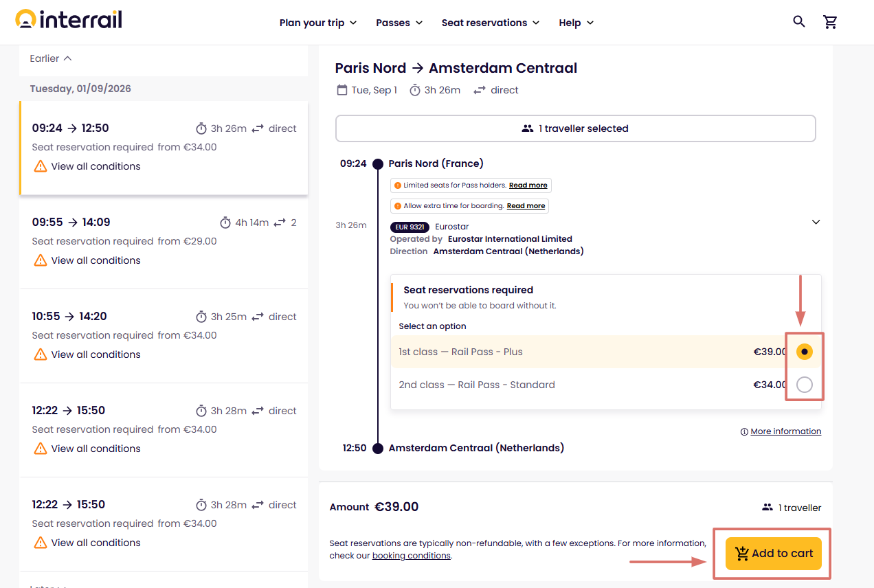
Task: Click the warning icon for the 09:24 journey
Action: pyautogui.click(x=41, y=166)
